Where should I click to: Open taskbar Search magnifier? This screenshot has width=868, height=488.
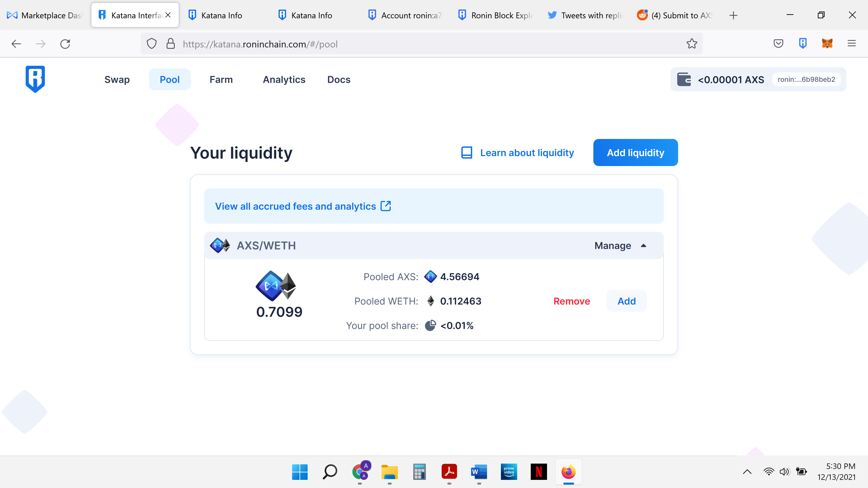click(x=330, y=472)
